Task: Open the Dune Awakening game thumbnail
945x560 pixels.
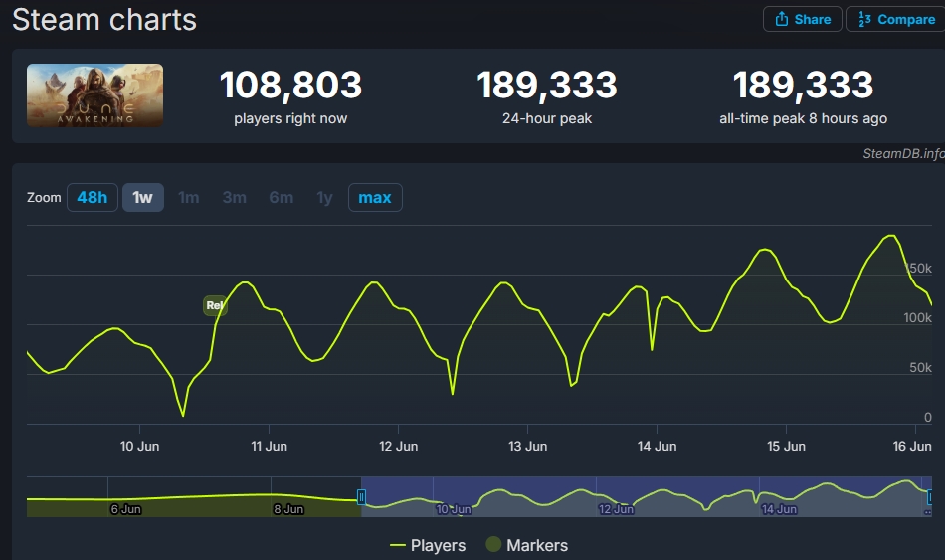Action: (94, 95)
